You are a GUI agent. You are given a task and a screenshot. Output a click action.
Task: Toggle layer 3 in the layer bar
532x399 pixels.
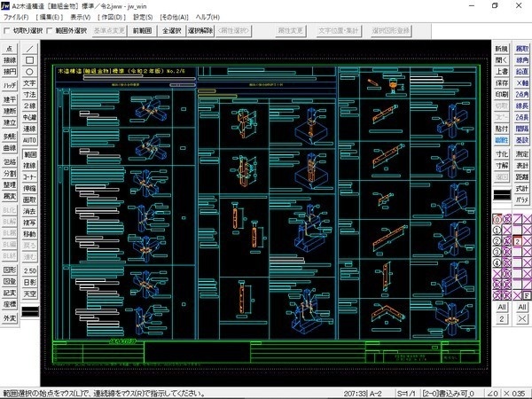click(x=497, y=252)
